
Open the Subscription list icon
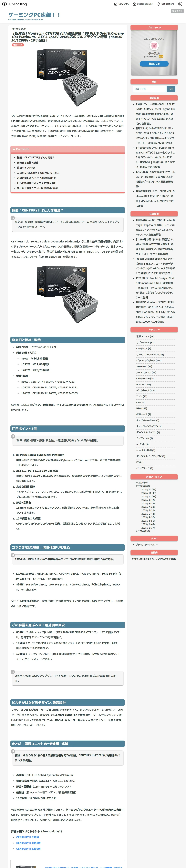134,4
